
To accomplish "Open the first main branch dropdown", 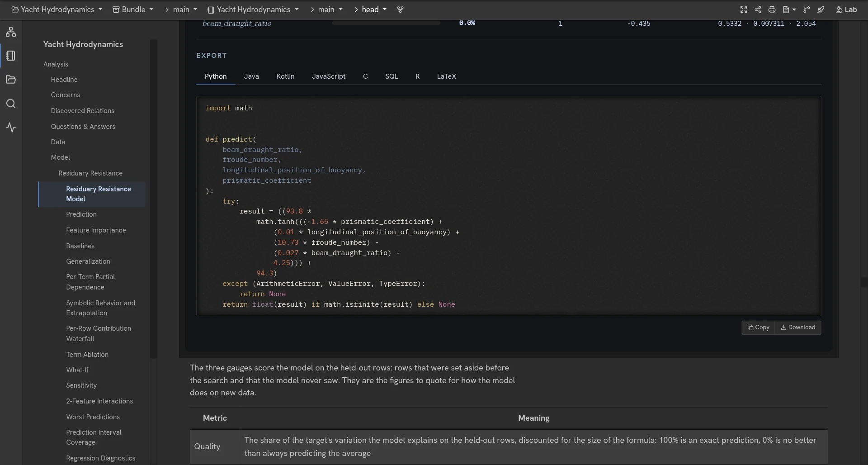I will 185,9.
